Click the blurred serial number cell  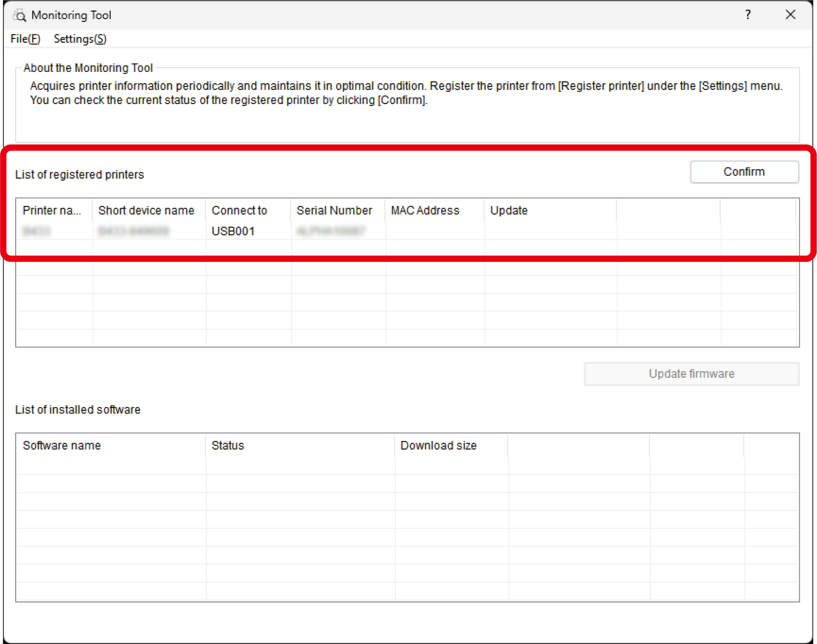pyautogui.click(x=331, y=231)
